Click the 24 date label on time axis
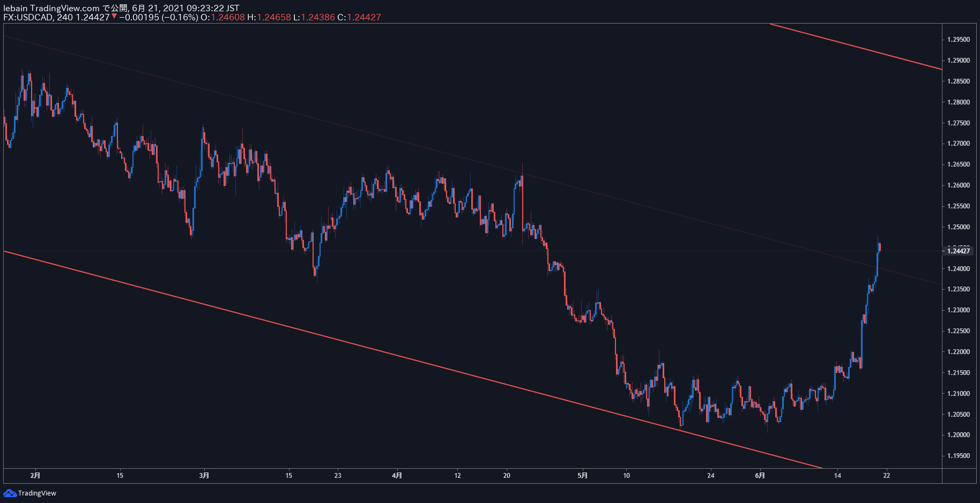This screenshot has height=503, width=980. pyautogui.click(x=711, y=475)
